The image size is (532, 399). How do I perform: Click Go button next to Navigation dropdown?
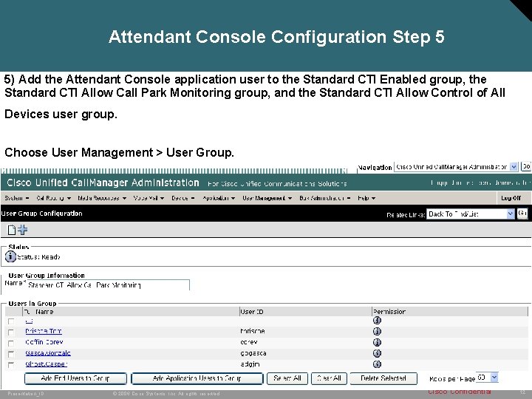click(x=526, y=166)
